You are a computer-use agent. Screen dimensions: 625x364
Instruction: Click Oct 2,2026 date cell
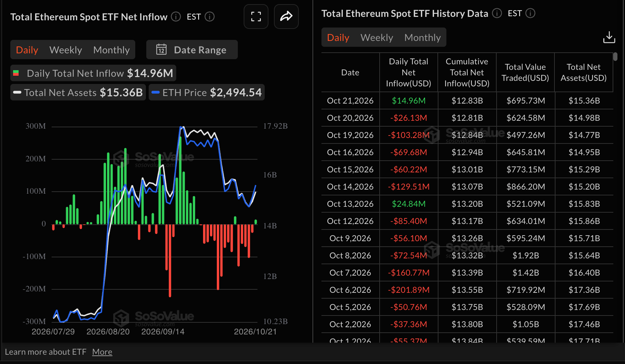pos(350,324)
